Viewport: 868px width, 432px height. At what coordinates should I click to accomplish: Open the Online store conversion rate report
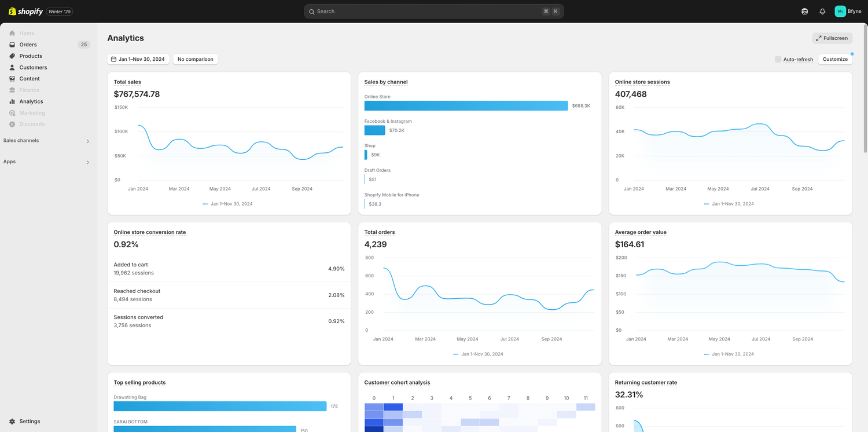coord(150,232)
